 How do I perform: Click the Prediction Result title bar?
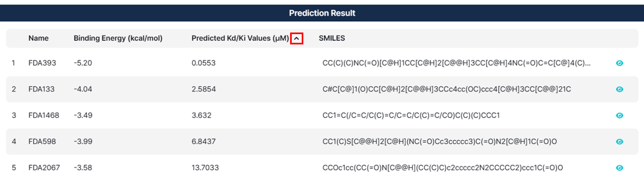click(x=322, y=13)
